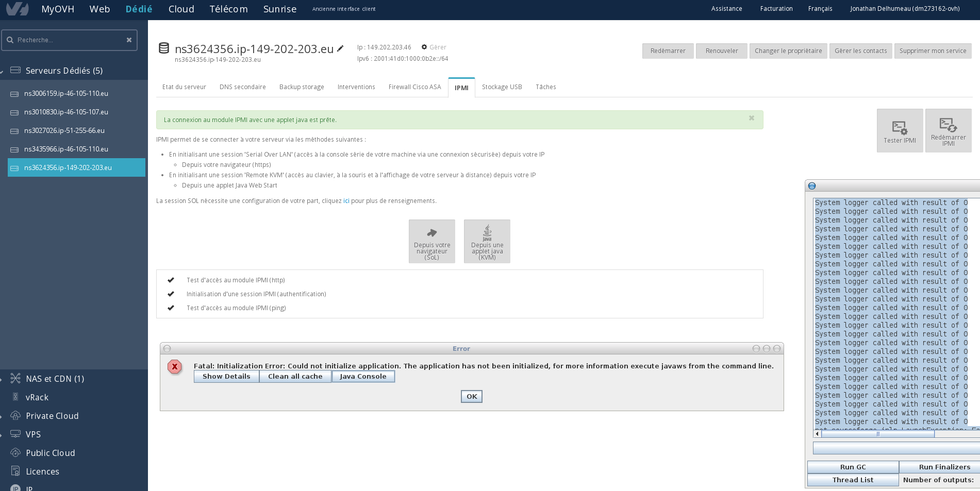
Task: Focus the Recherche search input
Action: (x=70, y=40)
